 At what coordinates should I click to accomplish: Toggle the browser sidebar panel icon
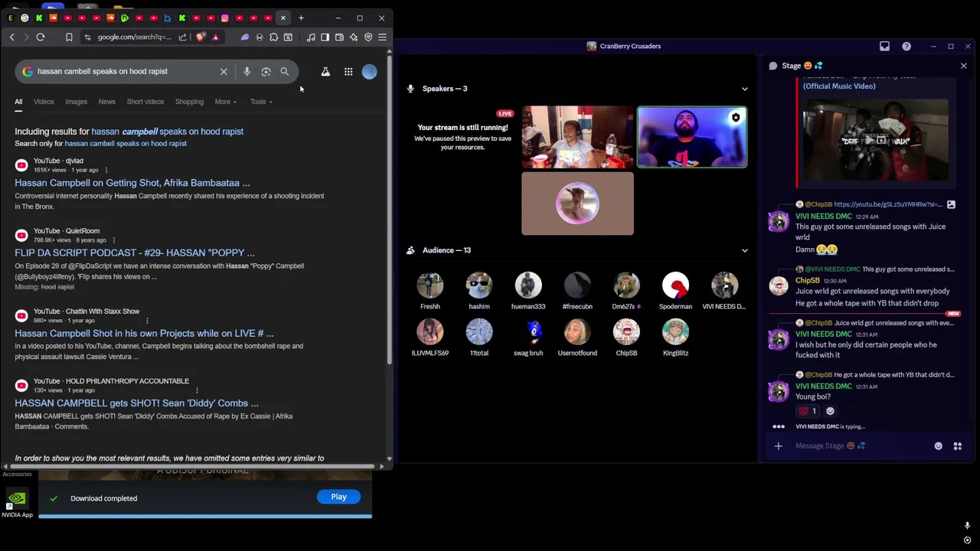click(325, 37)
